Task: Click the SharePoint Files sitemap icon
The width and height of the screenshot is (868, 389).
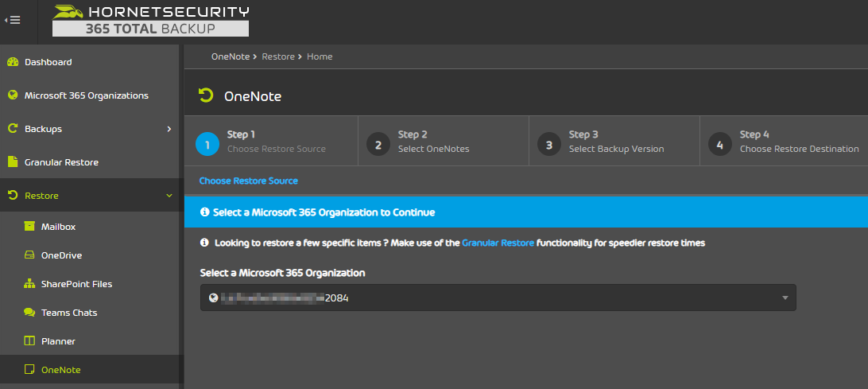Action: 29,284
